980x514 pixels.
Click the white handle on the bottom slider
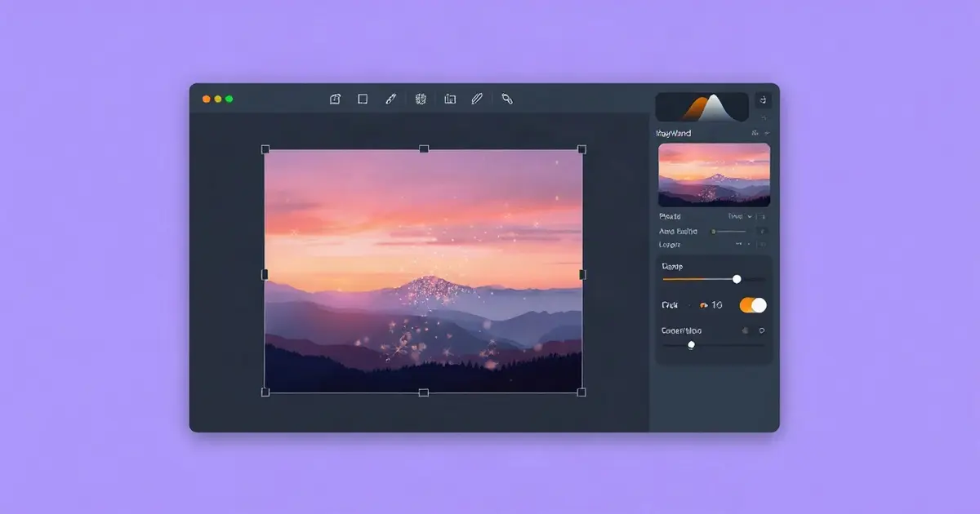coord(691,345)
